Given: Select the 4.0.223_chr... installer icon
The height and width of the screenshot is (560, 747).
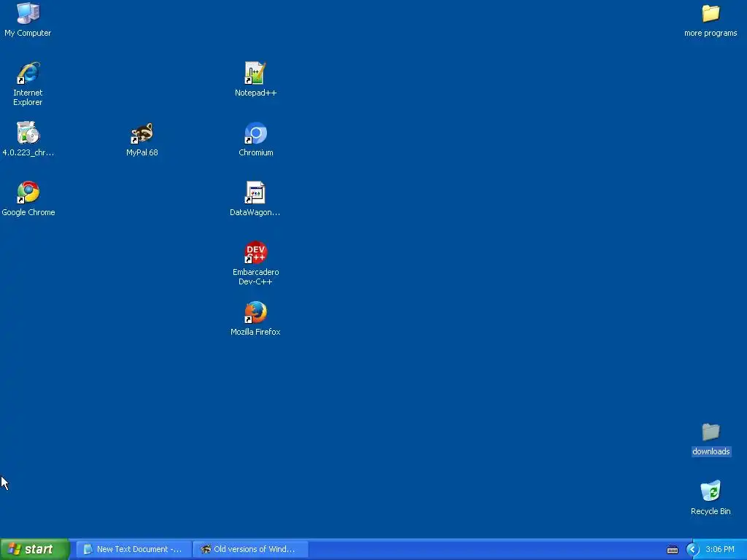Looking at the screenshot, I should pyautogui.click(x=28, y=133).
